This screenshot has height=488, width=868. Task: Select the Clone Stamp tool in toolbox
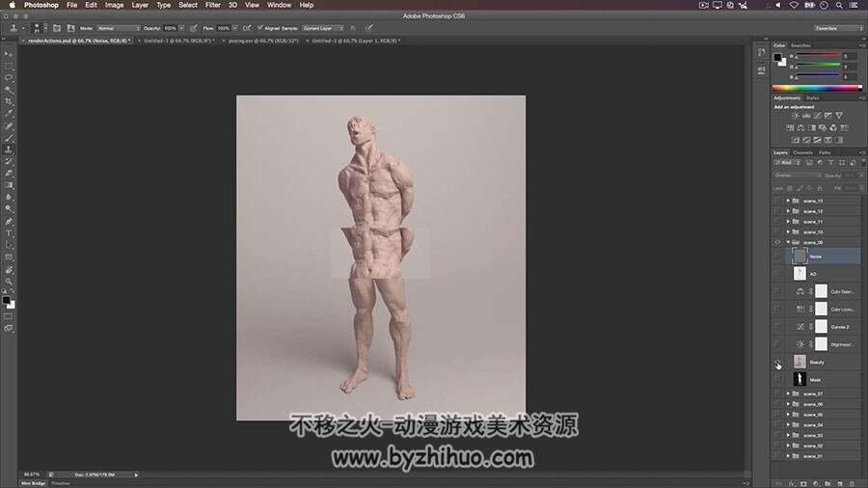[9, 149]
